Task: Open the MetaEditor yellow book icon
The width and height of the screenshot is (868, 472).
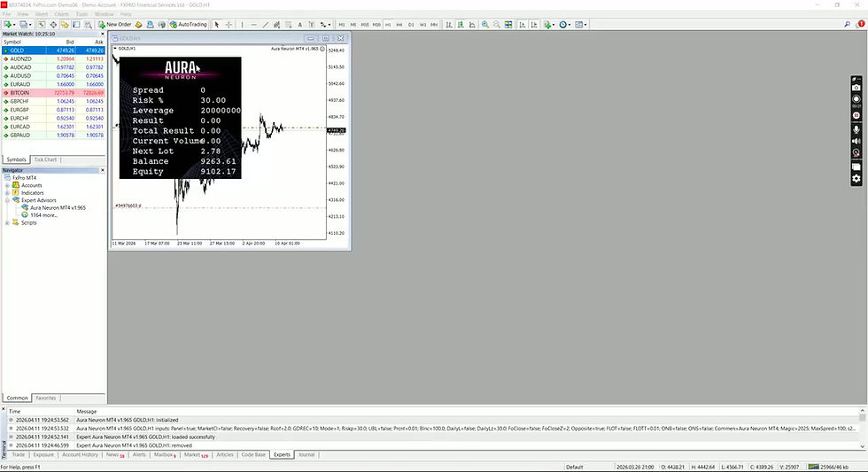Action: point(138,24)
